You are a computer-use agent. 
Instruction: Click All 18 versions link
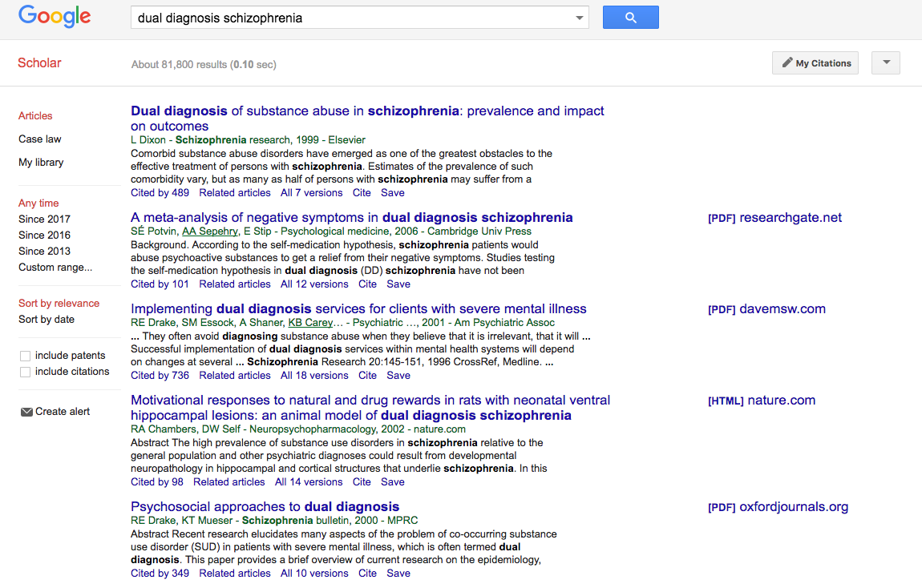pyautogui.click(x=314, y=376)
